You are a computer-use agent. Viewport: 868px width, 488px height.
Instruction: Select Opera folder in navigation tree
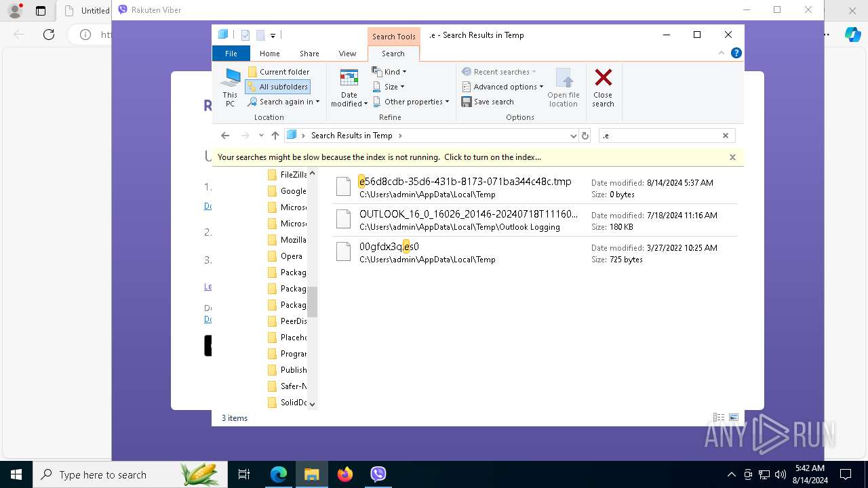(285, 256)
